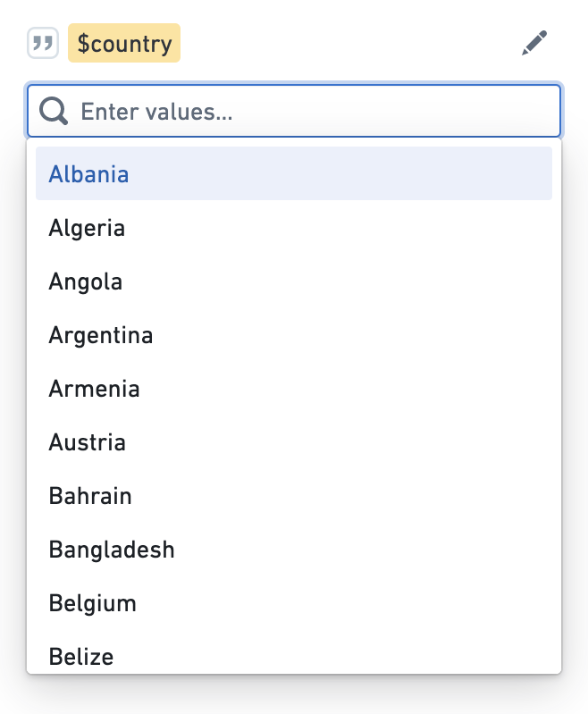Viewport: 588px width, 714px height.
Task: Select the $country variable tag
Action: point(124,43)
